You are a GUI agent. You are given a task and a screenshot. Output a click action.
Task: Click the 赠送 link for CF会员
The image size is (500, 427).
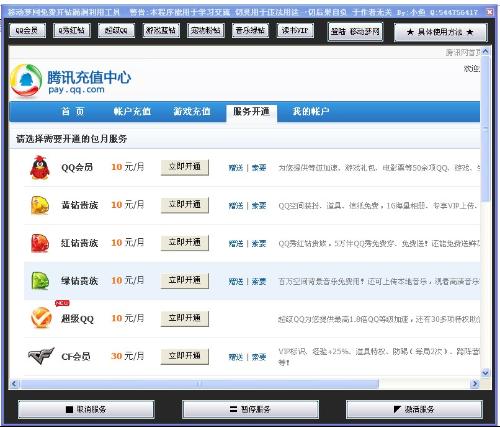pos(236,357)
